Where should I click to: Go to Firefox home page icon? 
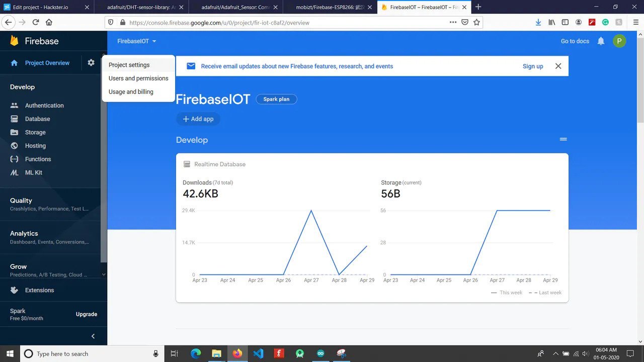(x=49, y=22)
